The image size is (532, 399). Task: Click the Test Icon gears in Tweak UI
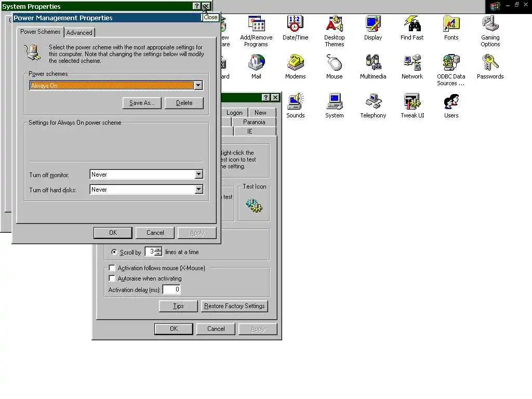pyautogui.click(x=254, y=205)
